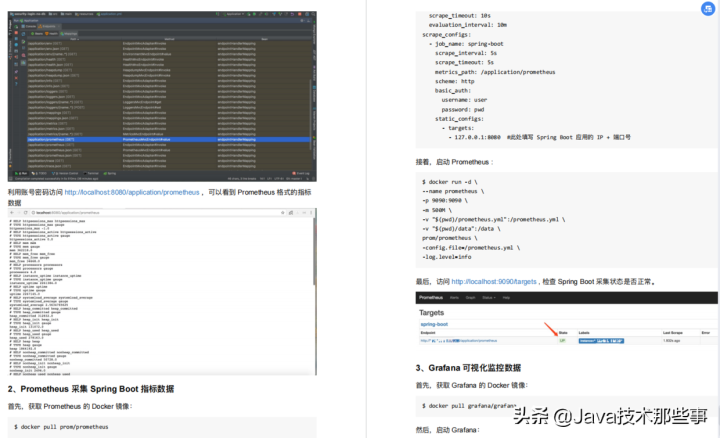Viewport: 720px width, 438px height.
Task: Click '-p 9090:9090 \' code line
Action: pos(444,201)
